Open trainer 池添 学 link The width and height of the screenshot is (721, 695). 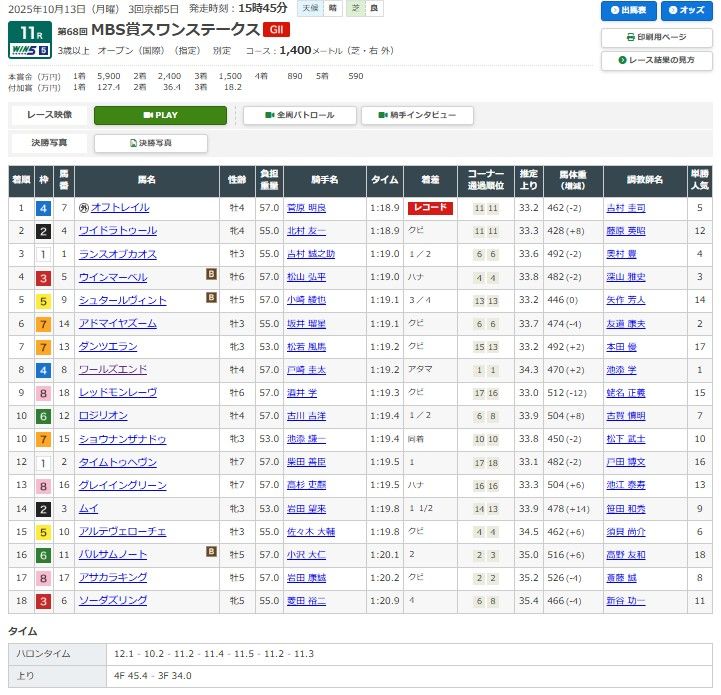pos(621,370)
